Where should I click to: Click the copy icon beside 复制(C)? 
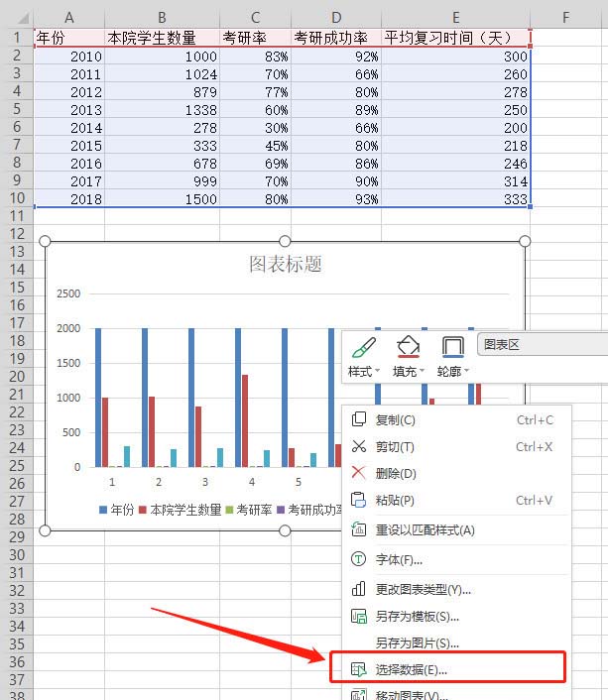359,419
